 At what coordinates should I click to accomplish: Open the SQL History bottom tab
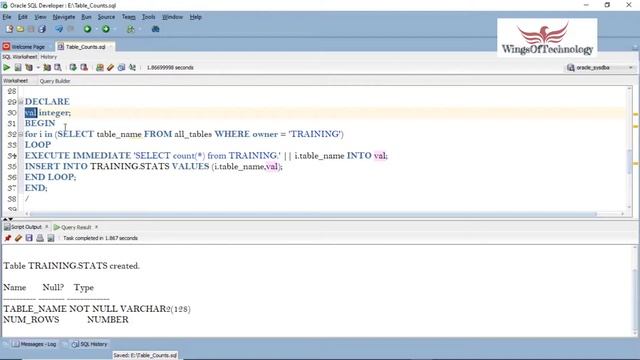[x=89, y=344]
